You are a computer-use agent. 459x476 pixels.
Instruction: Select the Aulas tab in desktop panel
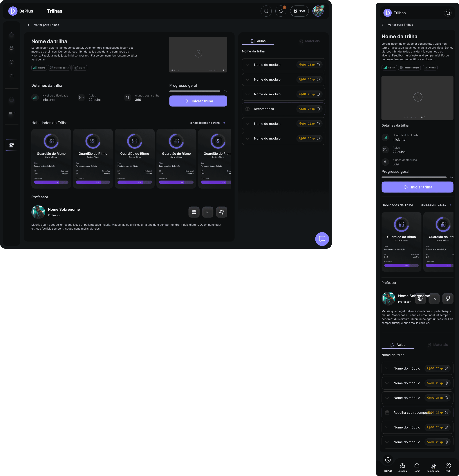258,41
